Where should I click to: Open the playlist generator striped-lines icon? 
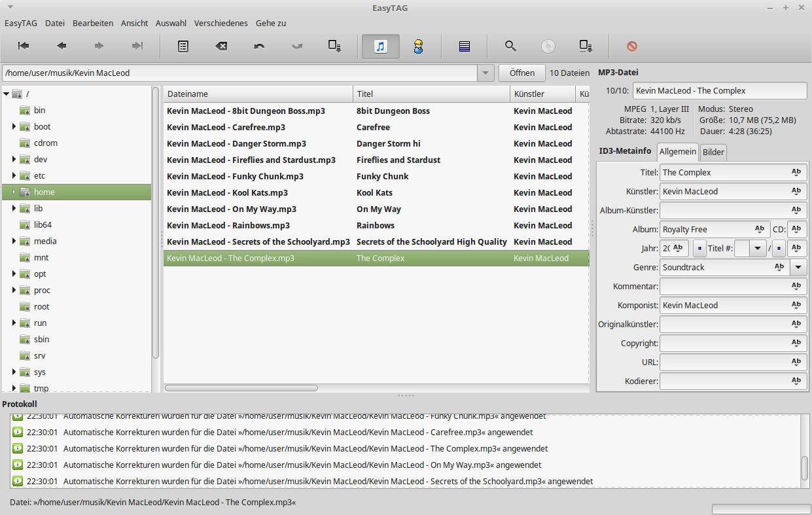(465, 46)
